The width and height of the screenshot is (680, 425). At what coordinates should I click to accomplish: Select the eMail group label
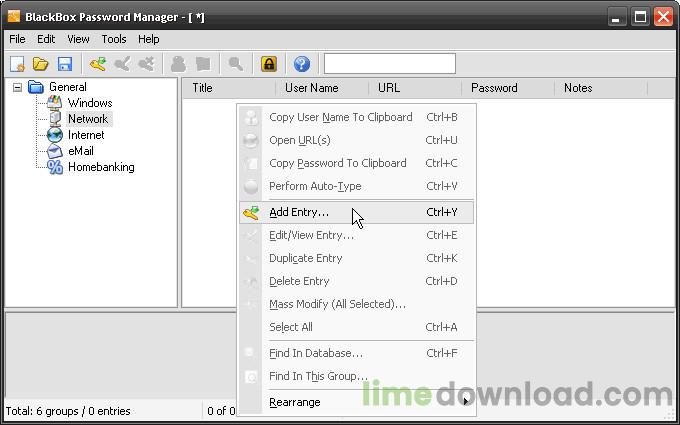point(81,151)
